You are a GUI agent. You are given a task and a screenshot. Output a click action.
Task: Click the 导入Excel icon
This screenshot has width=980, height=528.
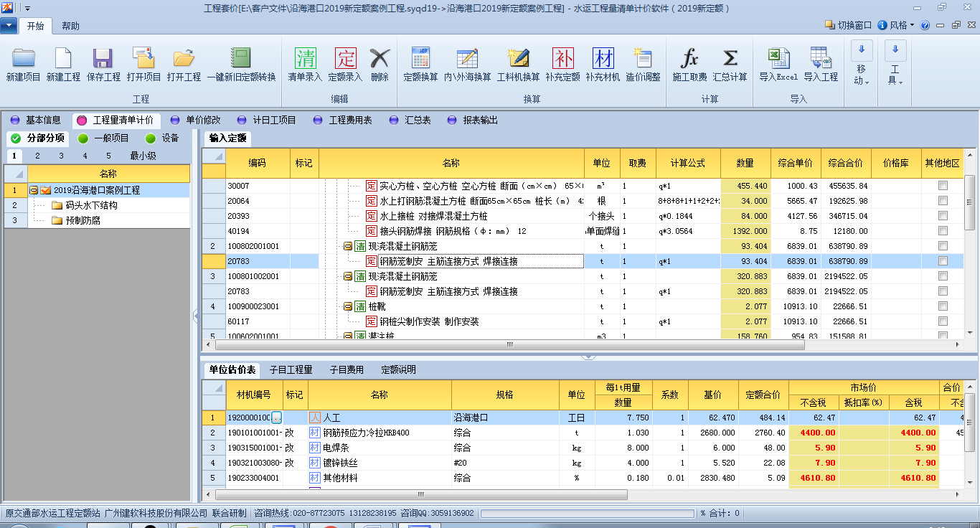point(778,58)
